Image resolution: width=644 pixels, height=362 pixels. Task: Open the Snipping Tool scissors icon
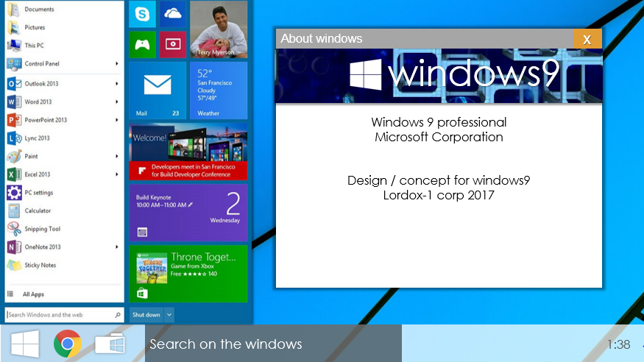14,229
